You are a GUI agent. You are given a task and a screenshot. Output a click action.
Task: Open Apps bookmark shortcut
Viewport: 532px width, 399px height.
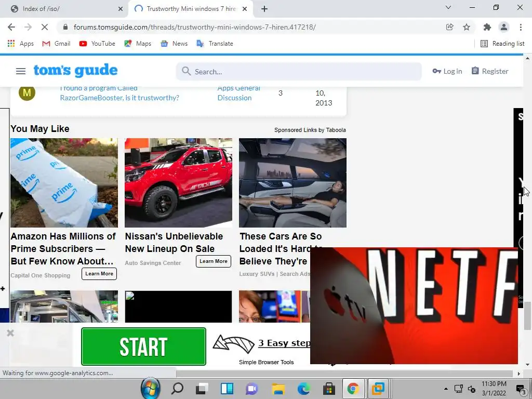point(21,44)
